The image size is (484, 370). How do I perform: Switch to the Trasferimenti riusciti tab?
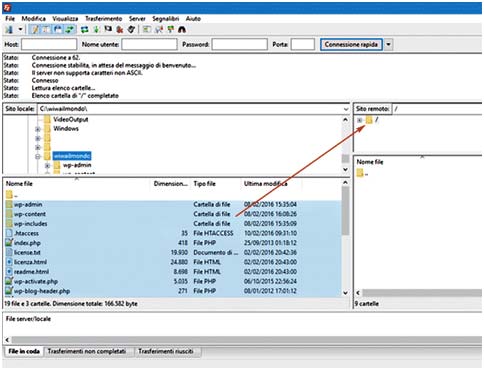tap(166, 351)
